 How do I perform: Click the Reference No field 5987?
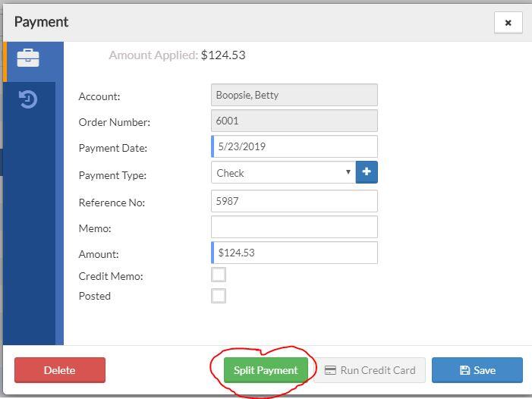pyautogui.click(x=294, y=201)
